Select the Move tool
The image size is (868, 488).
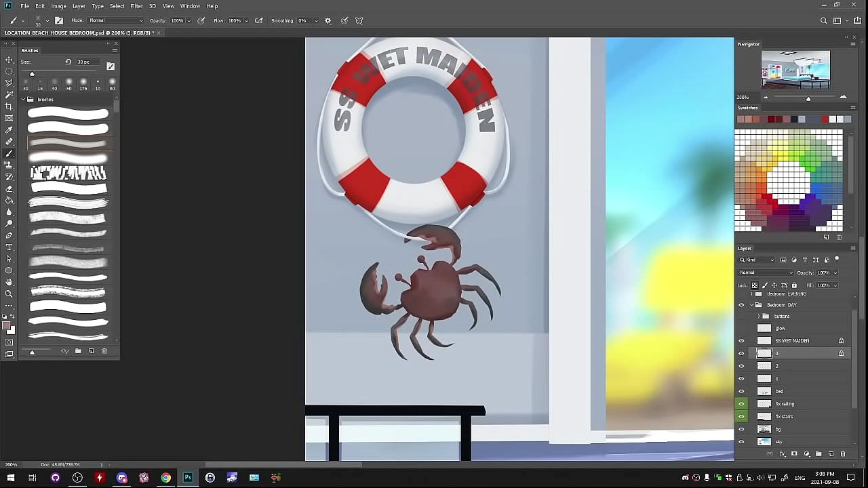[x=9, y=60]
